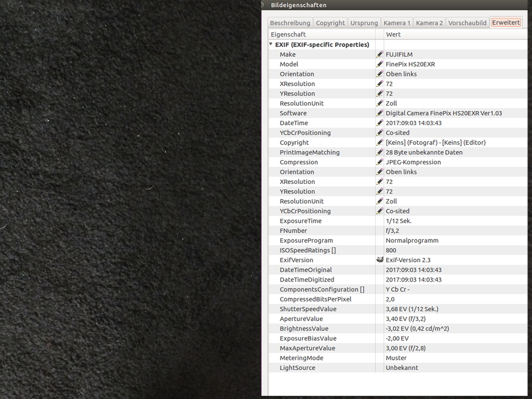
Task: Switch to Kamera 1 tab
Action: pyautogui.click(x=396, y=23)
